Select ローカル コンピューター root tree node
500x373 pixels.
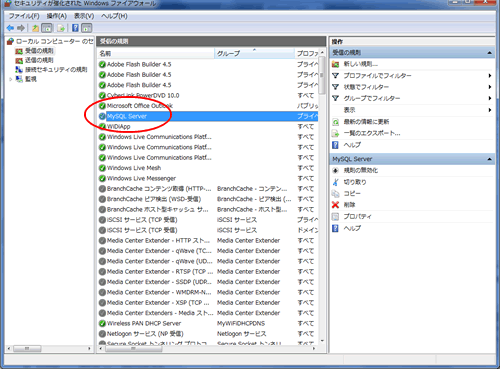[51, 41]
